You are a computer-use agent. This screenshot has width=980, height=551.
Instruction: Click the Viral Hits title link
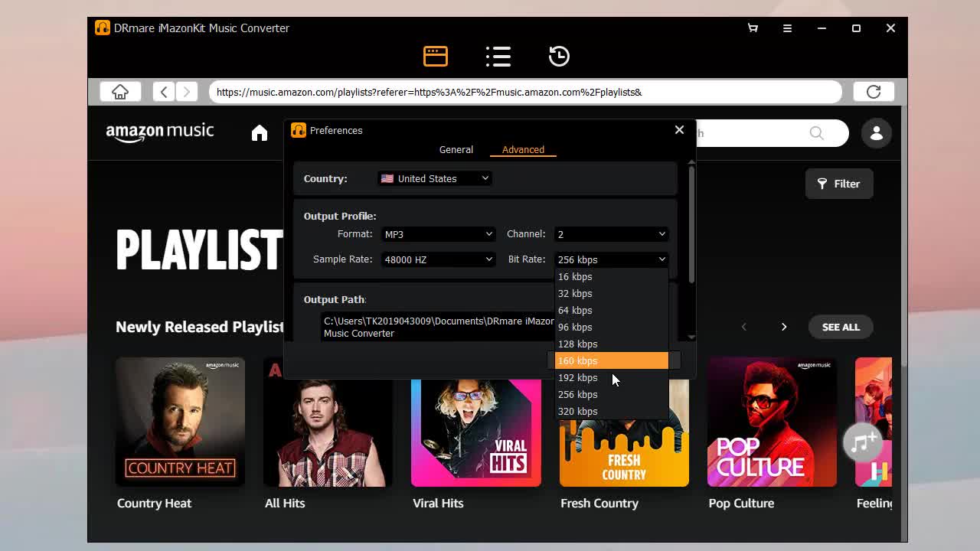[x=438, y=504]
